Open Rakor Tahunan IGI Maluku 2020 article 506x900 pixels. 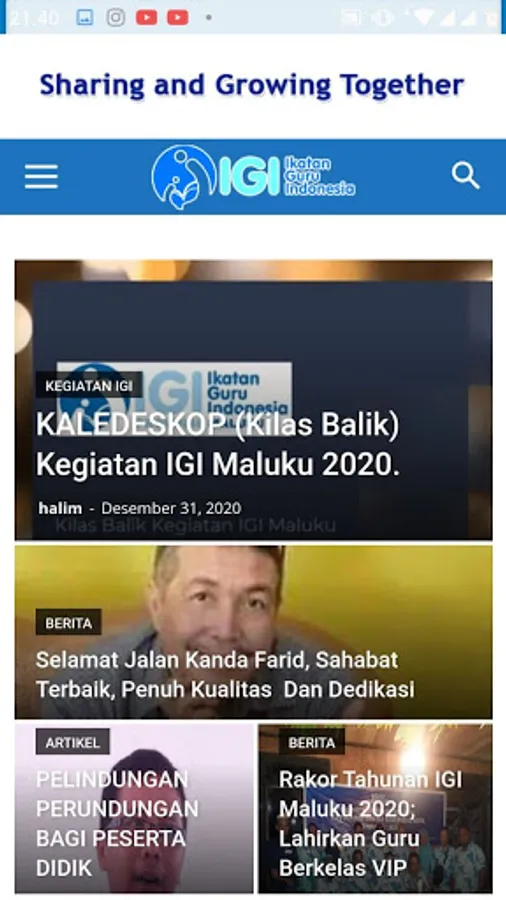(370, 823)
